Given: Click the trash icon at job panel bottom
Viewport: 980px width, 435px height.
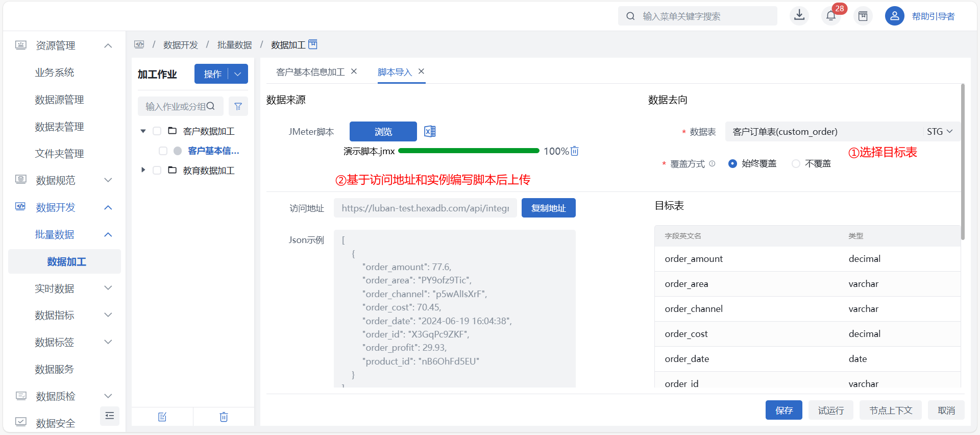Looking at the screenshot, I should [224, 417].
